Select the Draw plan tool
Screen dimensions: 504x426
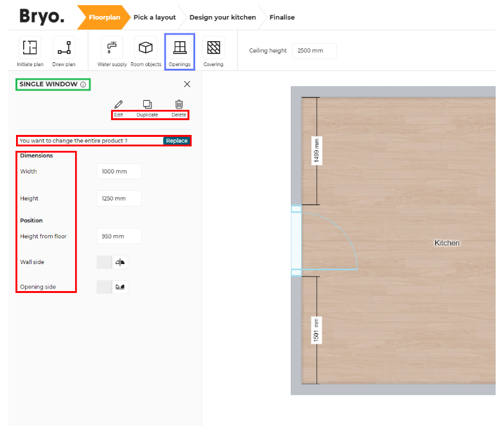64,48
